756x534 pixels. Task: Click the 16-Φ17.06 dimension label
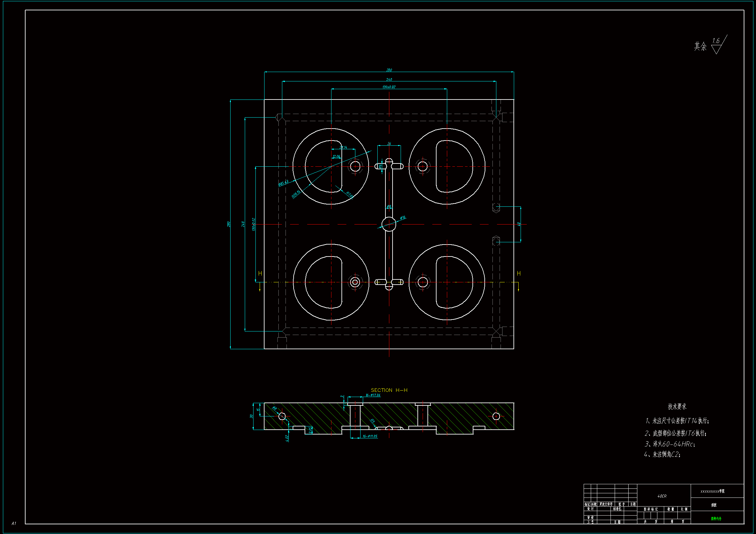(x=373, y=395)
